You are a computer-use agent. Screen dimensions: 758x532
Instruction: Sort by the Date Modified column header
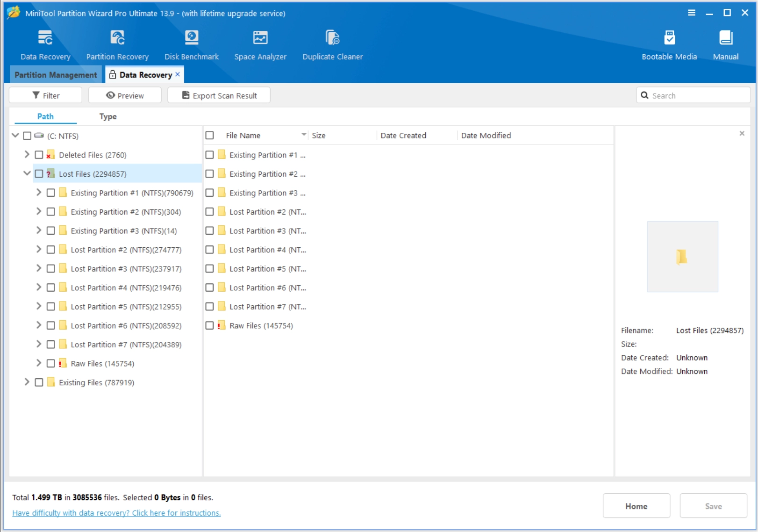[535, 135]
